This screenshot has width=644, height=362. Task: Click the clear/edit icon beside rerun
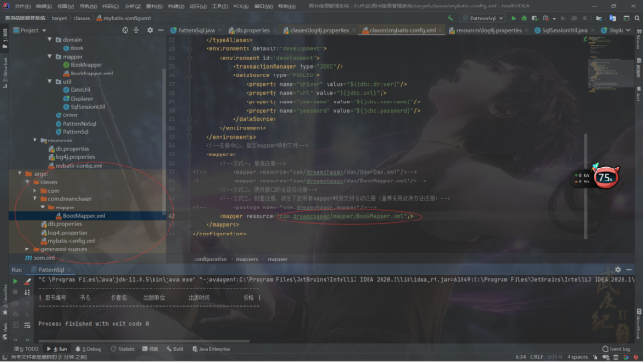coord(27,281)
